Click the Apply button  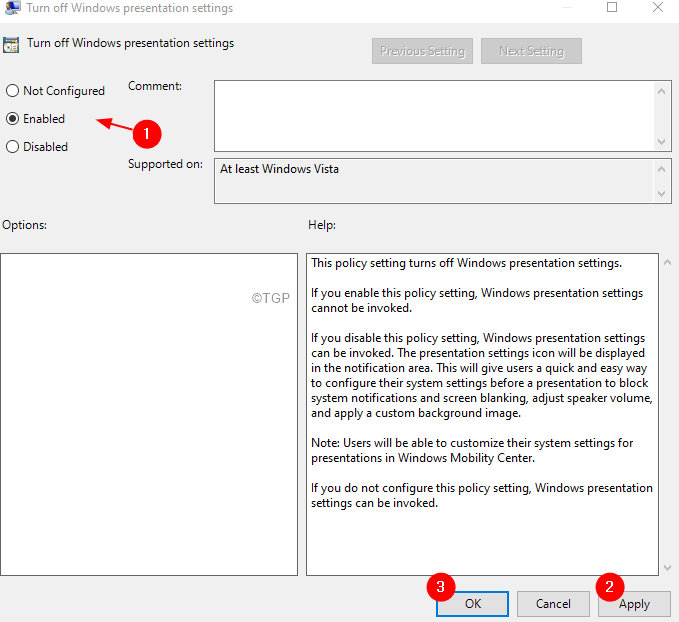coord(634,604)
